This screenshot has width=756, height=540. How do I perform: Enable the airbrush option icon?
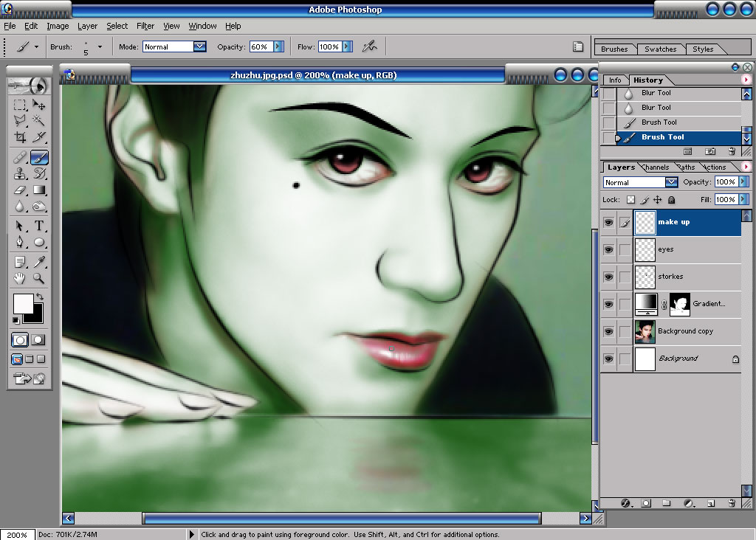pos(370,46)
